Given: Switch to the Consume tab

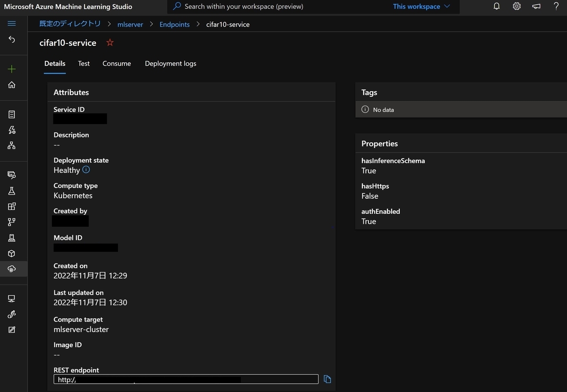Looking at the screenshot, I should (x=117, y=63).
